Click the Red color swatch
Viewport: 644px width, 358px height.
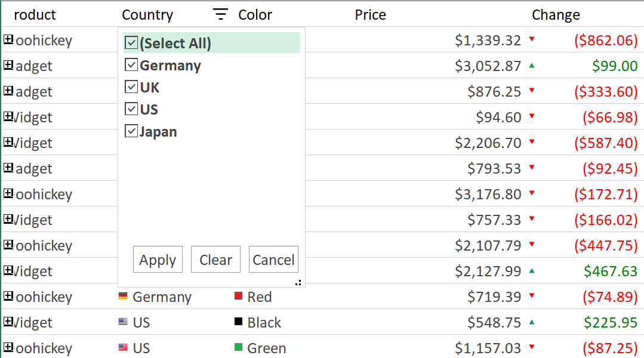[239, 297]
